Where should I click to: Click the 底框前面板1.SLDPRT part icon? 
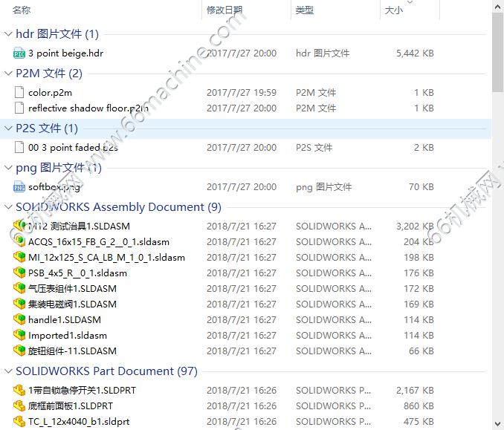pyautogui.click(x=19, y=406)
